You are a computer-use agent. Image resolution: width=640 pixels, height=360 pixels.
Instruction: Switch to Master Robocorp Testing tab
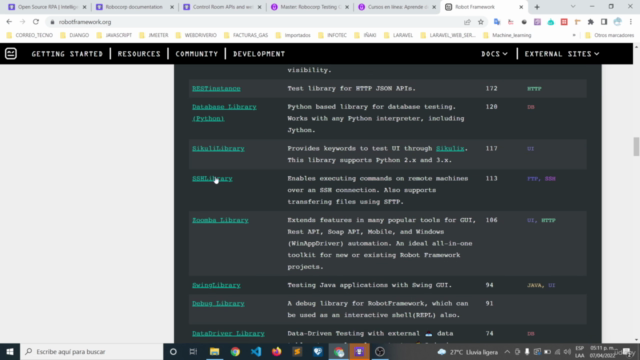[x=310, y=7]
